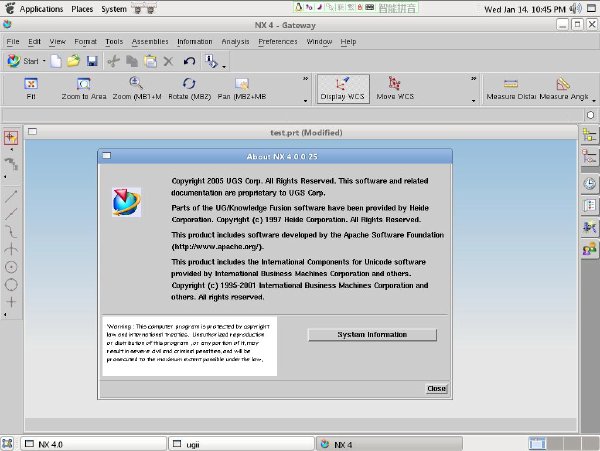Click the Fit view tool
Viewport: 600px width, 451px height.
(31, 89)
